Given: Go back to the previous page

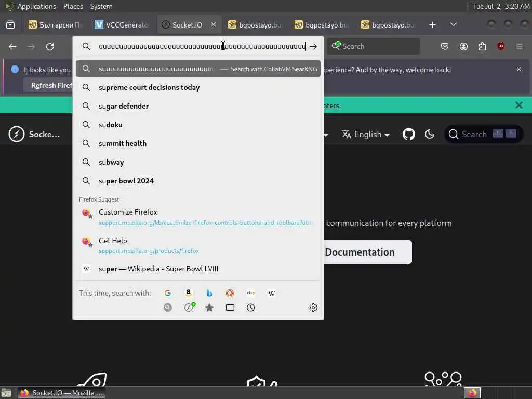Looking at the screenshot, I should pyautogui.click(x=12, y=46).
